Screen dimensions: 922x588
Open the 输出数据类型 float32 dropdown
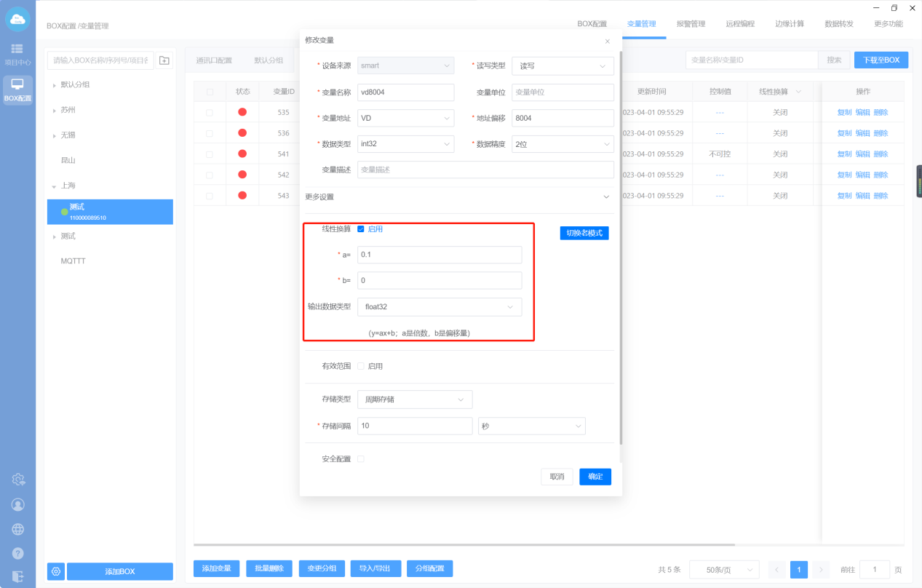440,307
